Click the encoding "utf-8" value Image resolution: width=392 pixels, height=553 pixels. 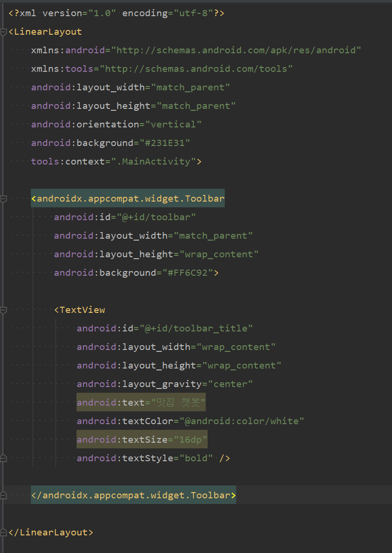click(194, 13)
